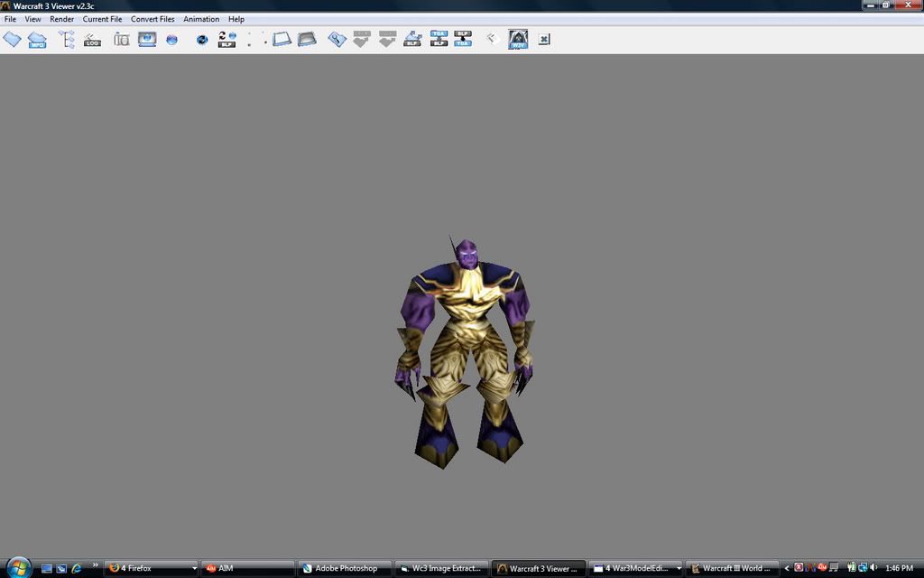
Task: Switch to Wc3 Image Extractor taskbar button
Action: 441,569
